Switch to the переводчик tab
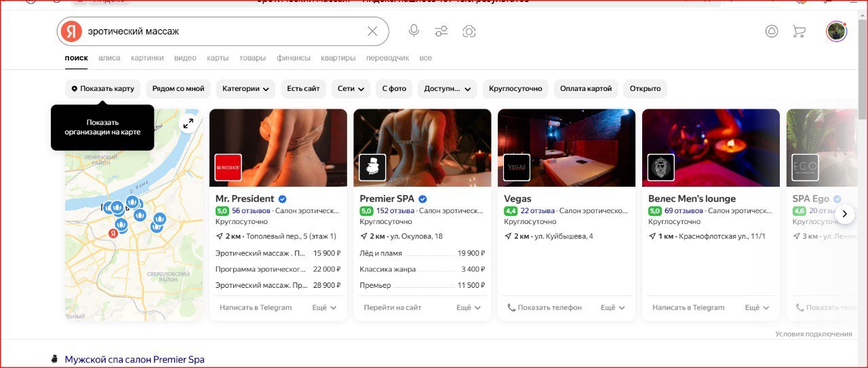The image size is (868, 368). click(388, 58)
